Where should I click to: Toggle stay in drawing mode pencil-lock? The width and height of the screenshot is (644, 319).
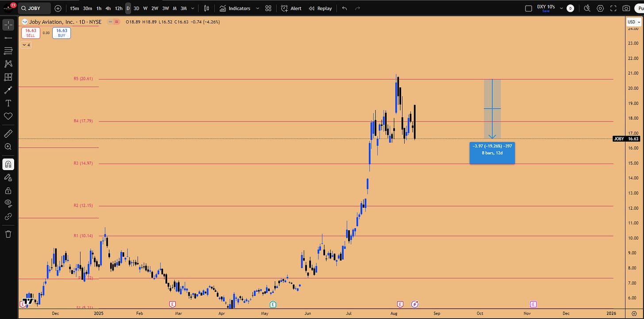pos(8,177)
